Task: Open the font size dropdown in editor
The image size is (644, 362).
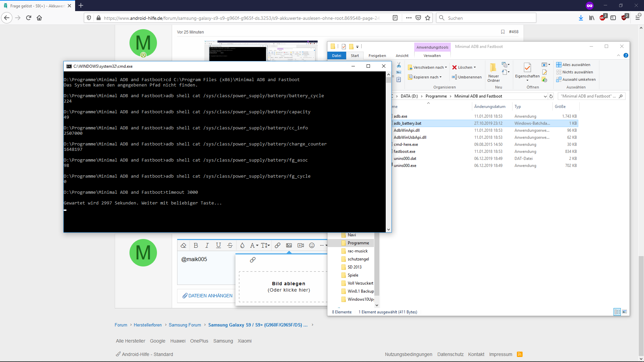Action: [x=265, y=245]
